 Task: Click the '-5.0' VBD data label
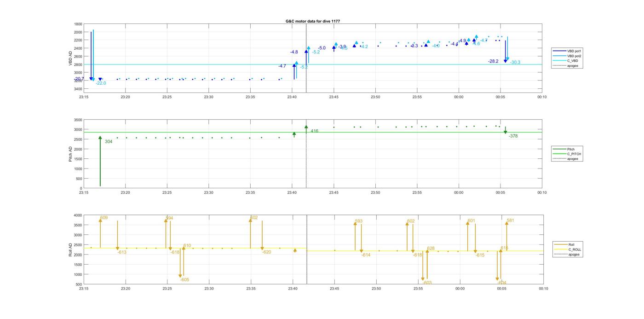(x=322, y=48)
